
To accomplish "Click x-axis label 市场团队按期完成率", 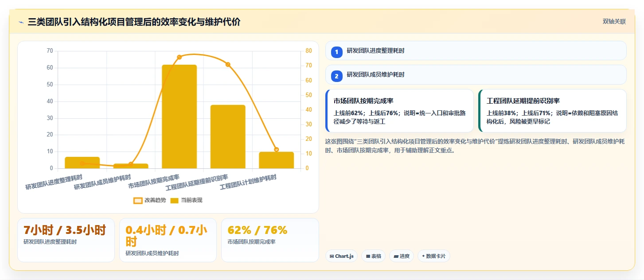I will point(154,182).
